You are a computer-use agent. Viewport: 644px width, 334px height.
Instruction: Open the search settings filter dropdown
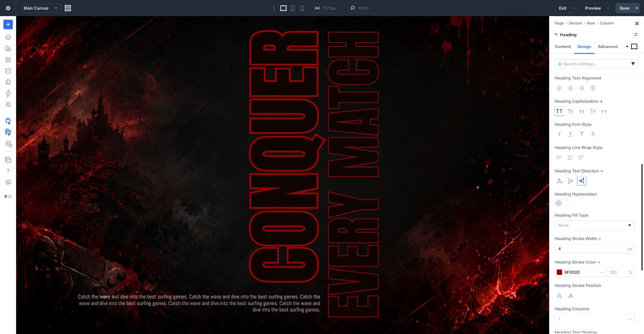633,64
